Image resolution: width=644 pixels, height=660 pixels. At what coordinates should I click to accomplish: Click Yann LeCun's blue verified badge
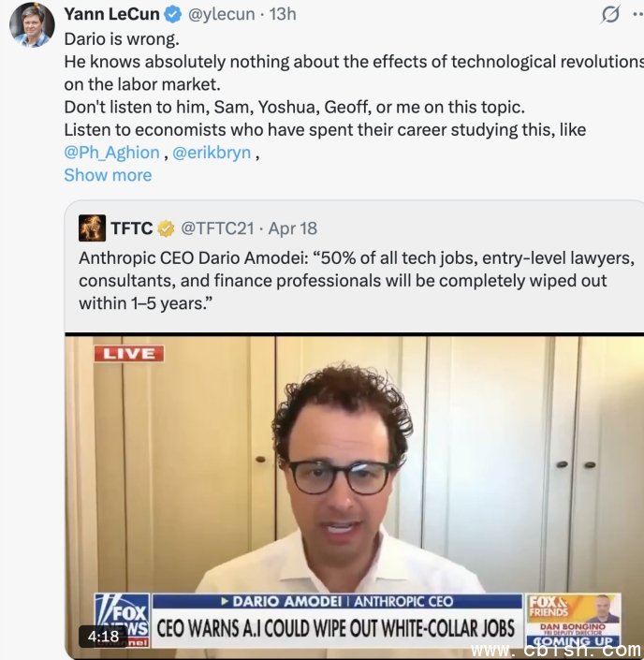172,14
